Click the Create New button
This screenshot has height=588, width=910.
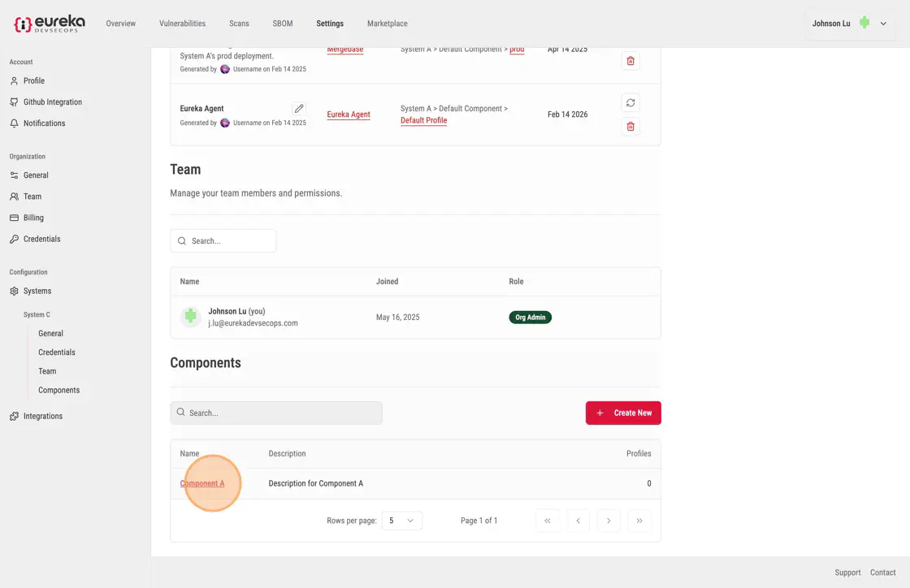[x=623, y=413]
